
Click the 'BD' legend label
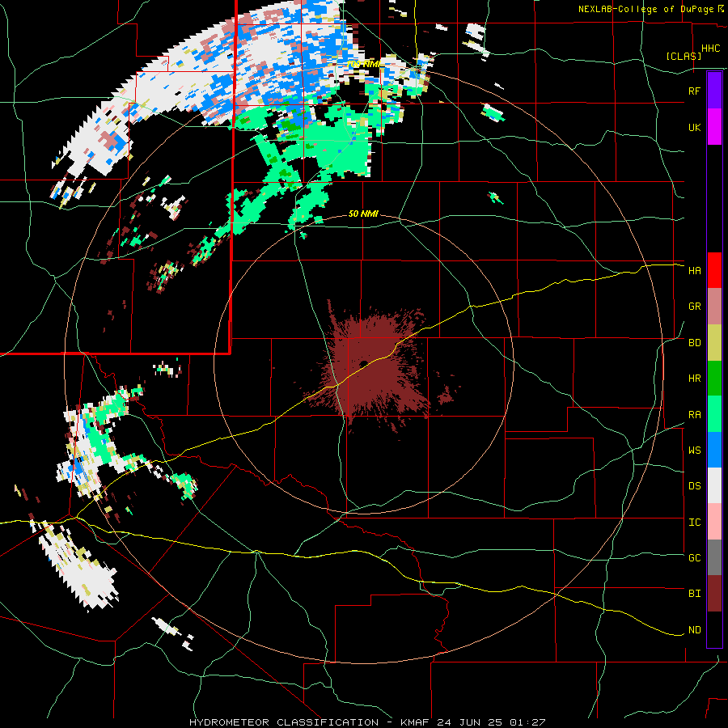(694, 343)
